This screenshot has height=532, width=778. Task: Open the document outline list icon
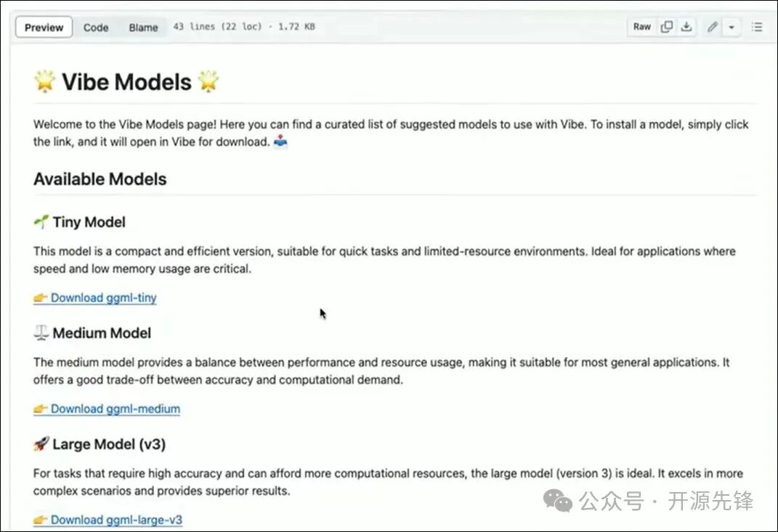pos(757,27)
